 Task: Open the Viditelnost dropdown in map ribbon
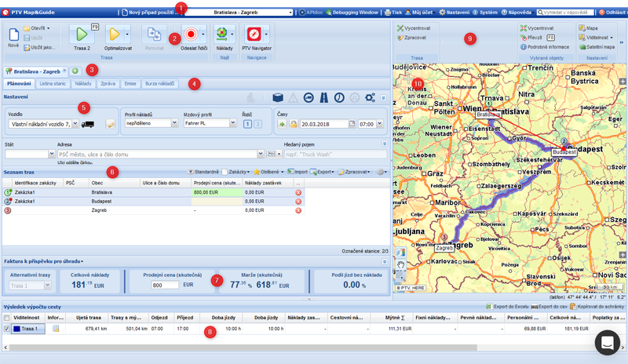coord(612,38)
